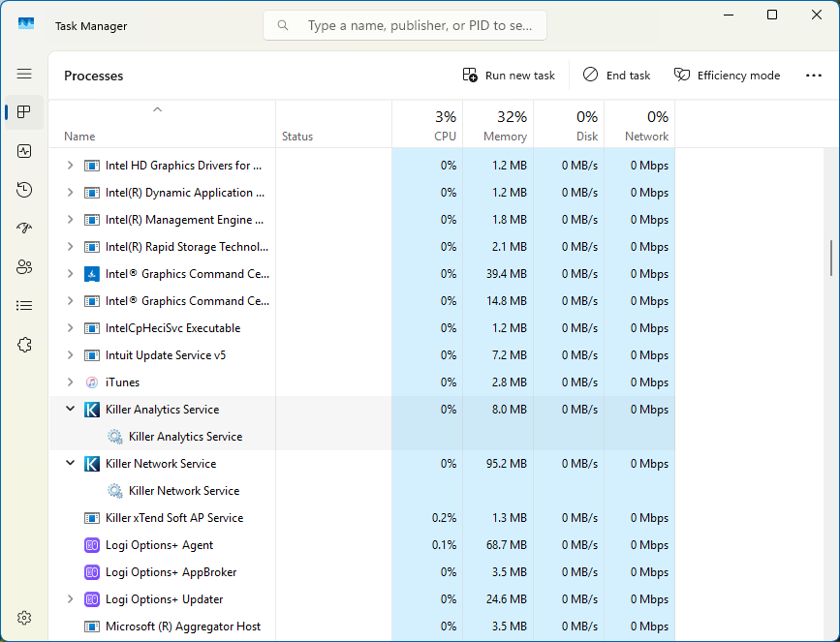
Task: Click the Logi Options+ AppBroker icon
Action: (92, 572)
